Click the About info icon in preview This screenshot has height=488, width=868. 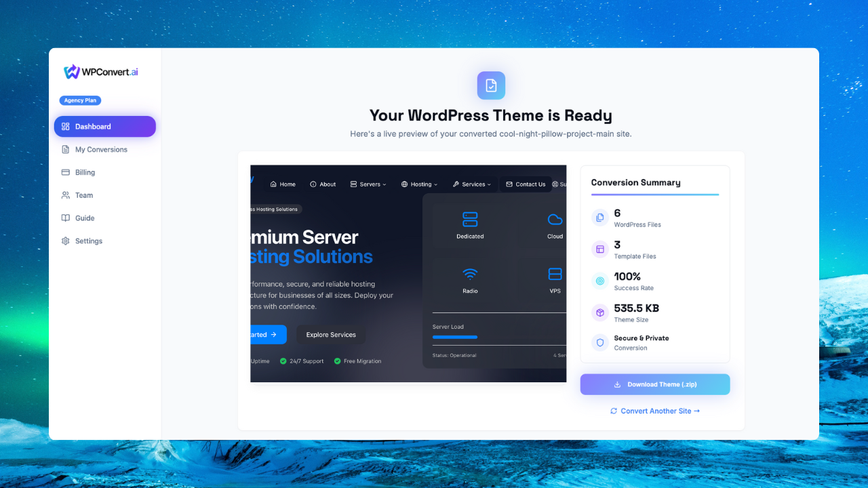(x=313, y=184)
